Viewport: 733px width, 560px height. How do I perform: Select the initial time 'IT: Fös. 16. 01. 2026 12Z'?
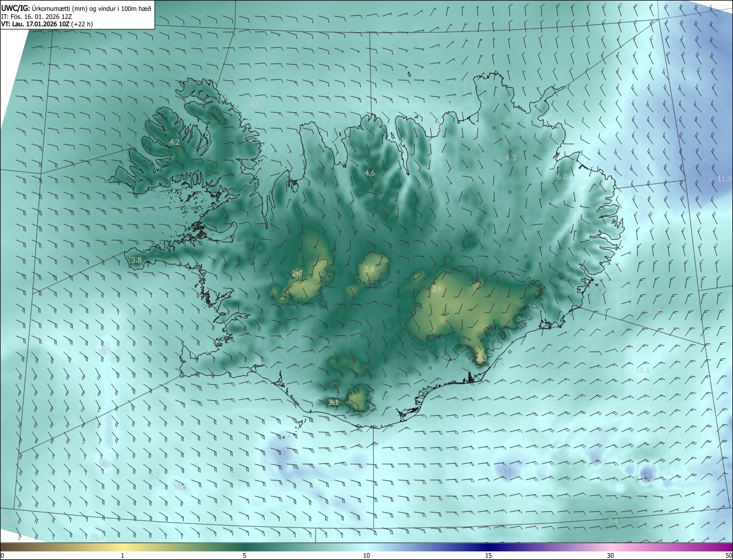click(x=36, y=16)
